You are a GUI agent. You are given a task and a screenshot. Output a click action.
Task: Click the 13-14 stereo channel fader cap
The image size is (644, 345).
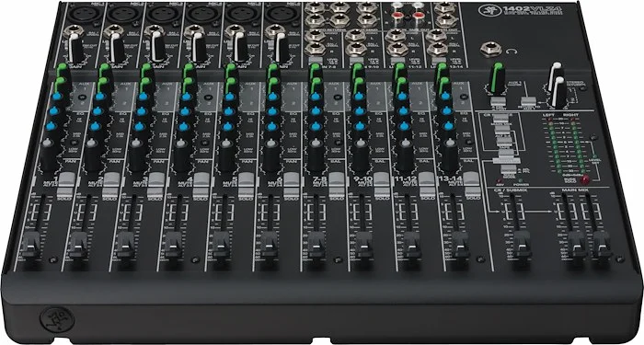[x=460, y=245]
